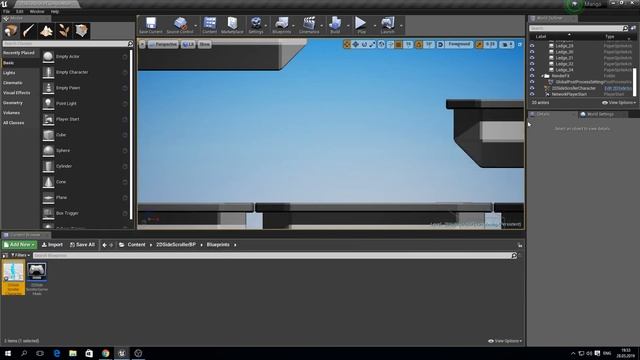The image size is (640, 360).
Task: Select the Visual Effects category
Action: click(17, 93)
